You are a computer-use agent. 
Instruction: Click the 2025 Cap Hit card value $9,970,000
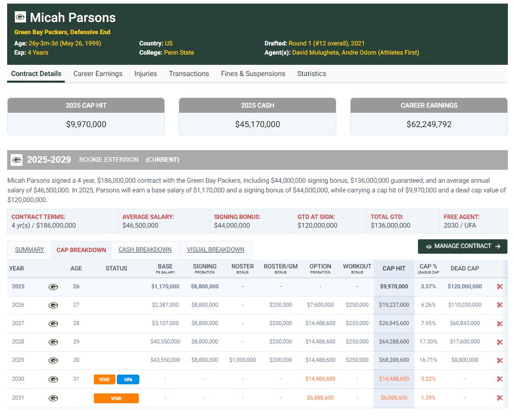pyautogui.click(x=86, y=124)
